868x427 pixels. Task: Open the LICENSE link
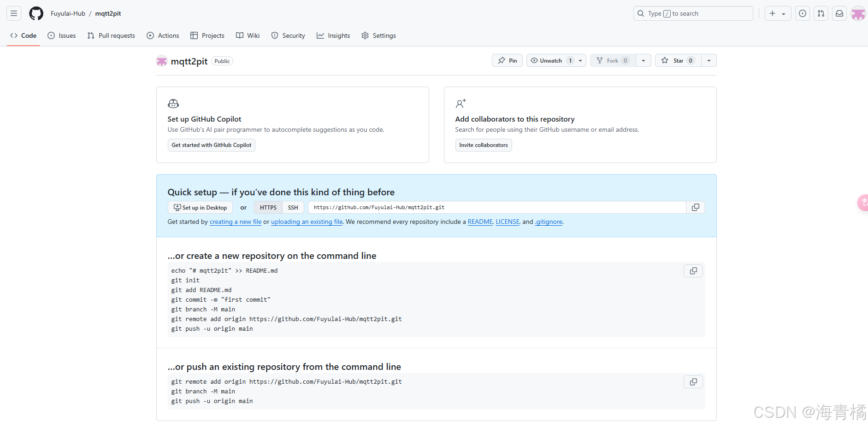point(508,222)
